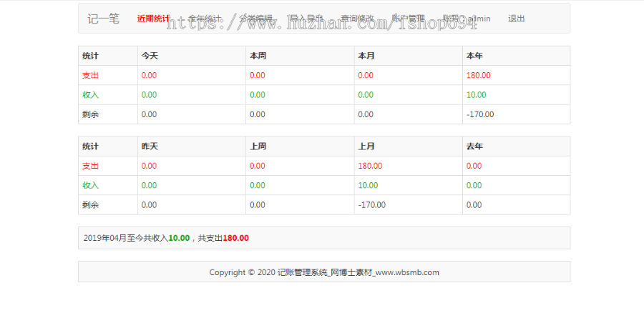This screenshot has width=644, height=313.
Task: Click the 支出 label in the first table
Action: coord(90,76)
